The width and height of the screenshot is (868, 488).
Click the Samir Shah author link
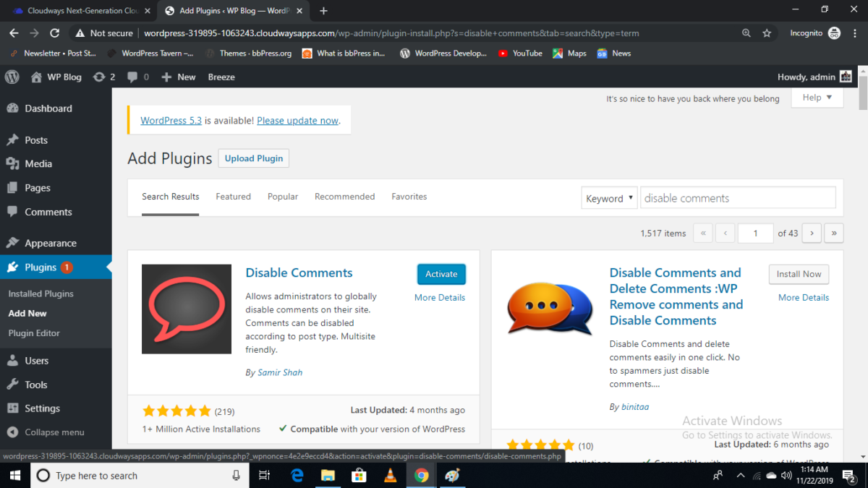[x=280, y=372]
